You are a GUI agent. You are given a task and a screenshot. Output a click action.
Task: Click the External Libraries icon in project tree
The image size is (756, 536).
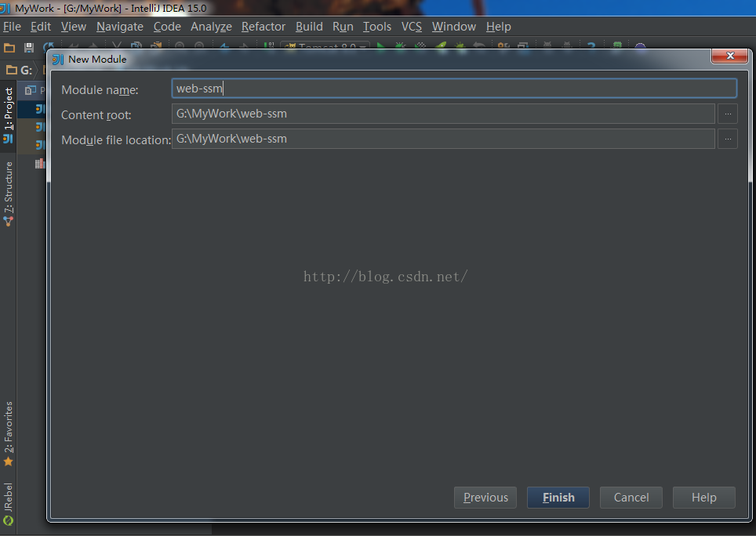(39, 164)
